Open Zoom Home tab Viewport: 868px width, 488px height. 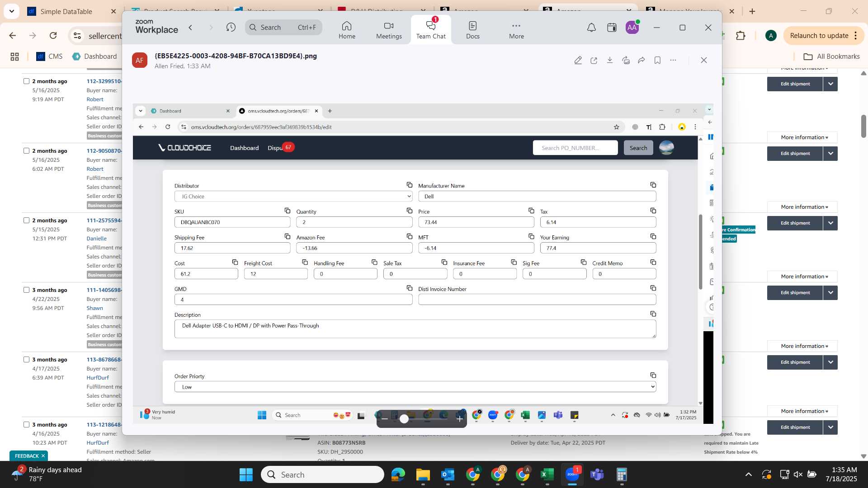(347, 30)
